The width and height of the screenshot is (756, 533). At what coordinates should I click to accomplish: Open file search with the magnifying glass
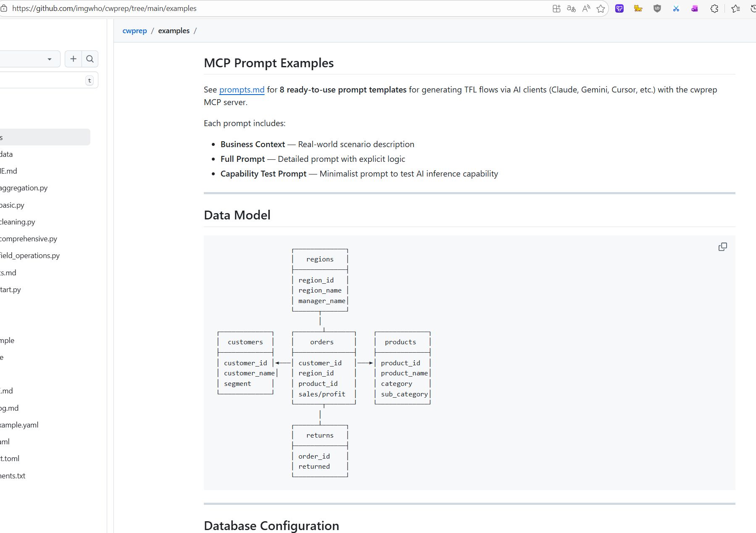click(x=90, y=59)
